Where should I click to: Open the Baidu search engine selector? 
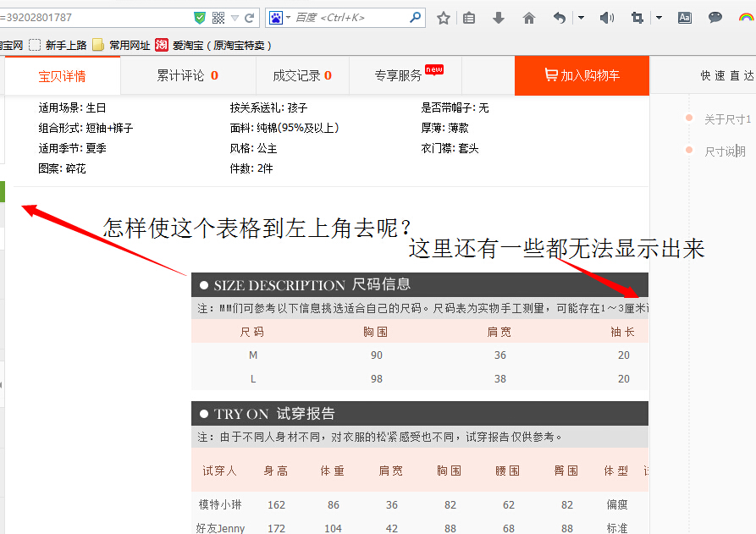[x=279, y=18]
